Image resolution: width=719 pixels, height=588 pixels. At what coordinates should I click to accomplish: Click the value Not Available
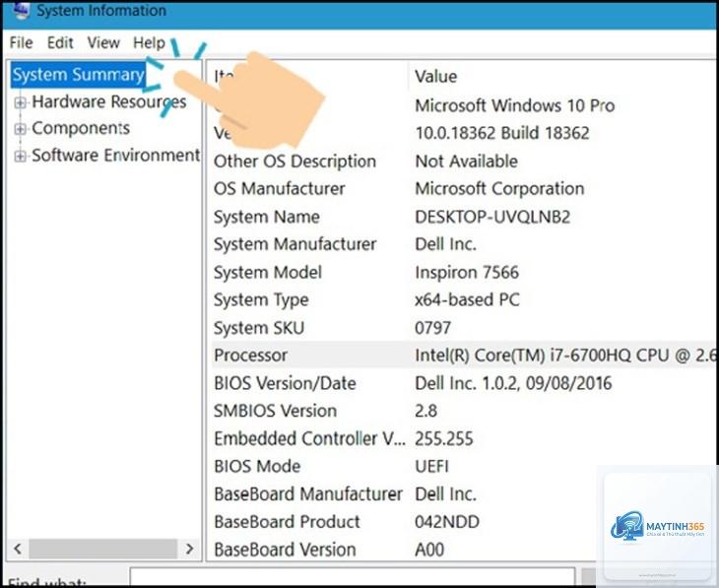click(x=466, y=162)
